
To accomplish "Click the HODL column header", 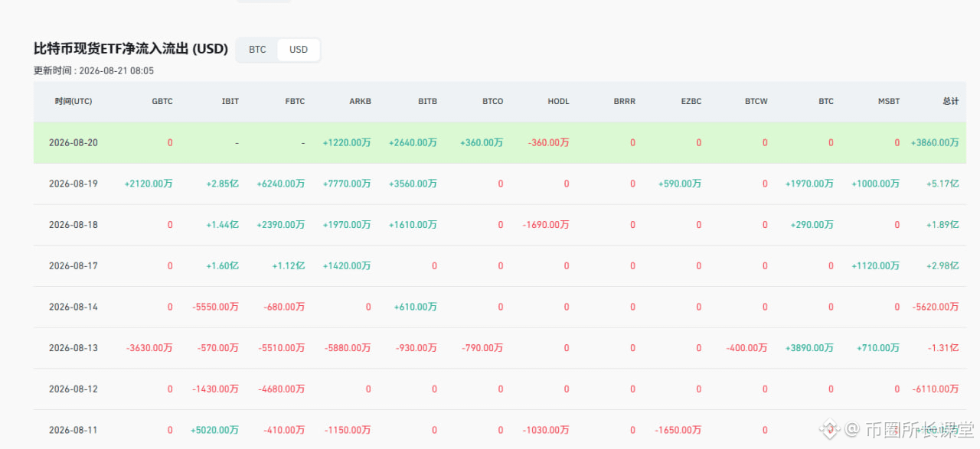I will pyautogui.click(x=559, y=102).
